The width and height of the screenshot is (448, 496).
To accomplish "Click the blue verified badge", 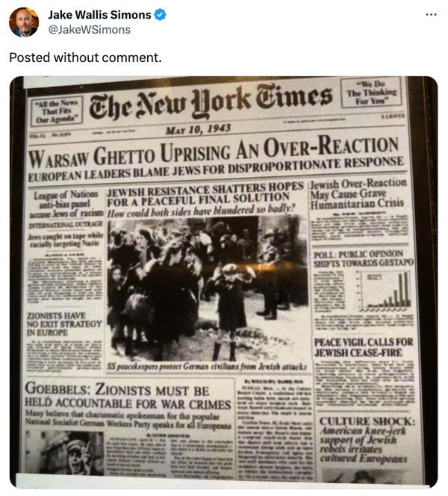I will tap(161, 15).
